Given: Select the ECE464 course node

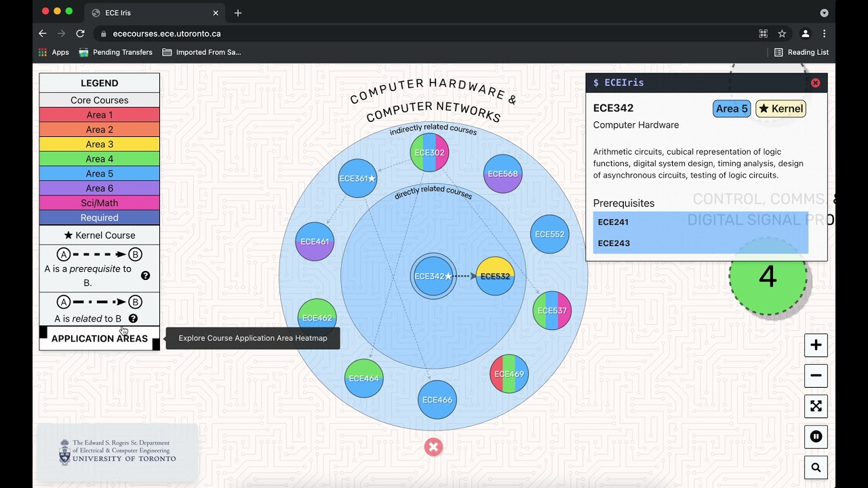Looking at the screenshot, I should click(x=364, y=378).
